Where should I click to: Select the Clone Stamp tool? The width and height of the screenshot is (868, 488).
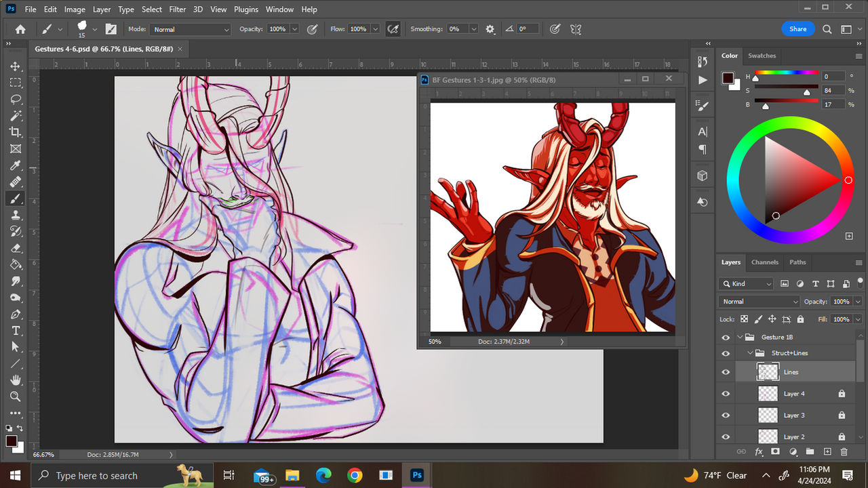click(x=15, y=215)
